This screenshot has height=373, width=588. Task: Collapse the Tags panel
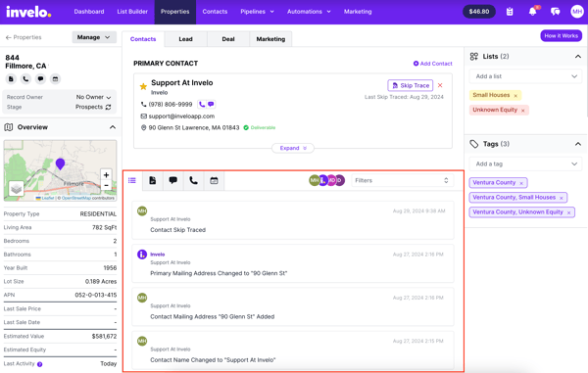pos(578,144)
